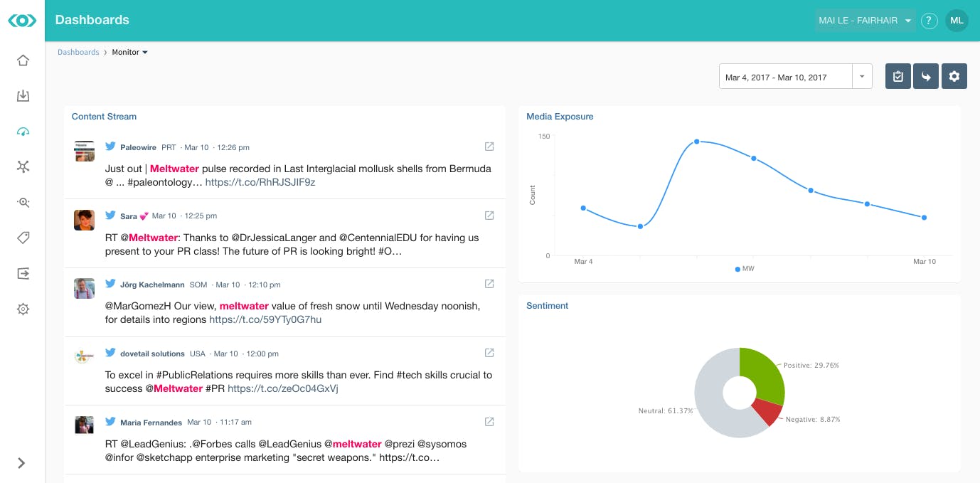Click Twitter bird icon next to Sara

coord(110,215)
